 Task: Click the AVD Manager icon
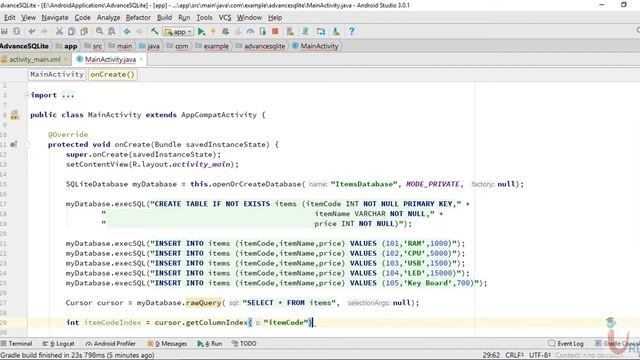290,31
